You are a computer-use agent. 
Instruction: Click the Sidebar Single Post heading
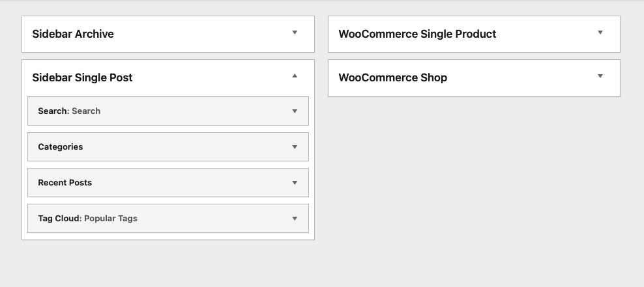[82, 77]
